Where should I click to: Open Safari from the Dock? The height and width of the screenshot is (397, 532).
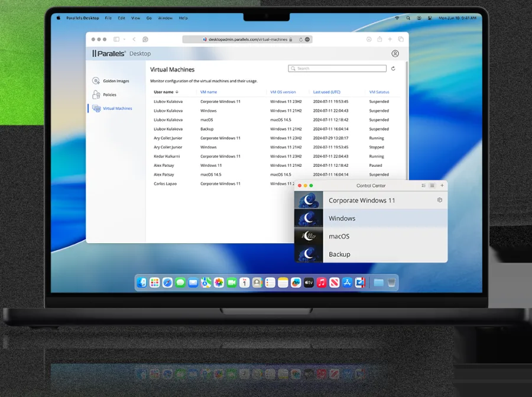pos(167,283)
